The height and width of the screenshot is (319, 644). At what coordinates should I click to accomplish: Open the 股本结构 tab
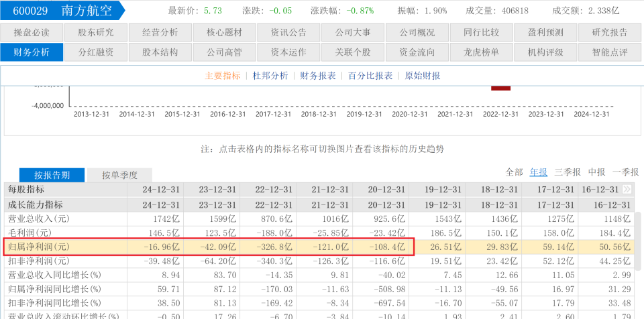click(x=160, y=52)
